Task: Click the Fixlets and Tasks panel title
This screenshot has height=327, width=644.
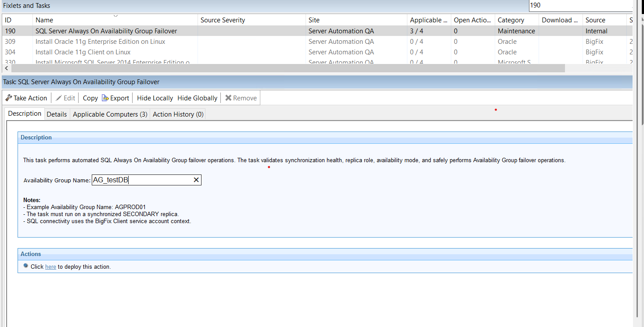Action: (27, 6)
